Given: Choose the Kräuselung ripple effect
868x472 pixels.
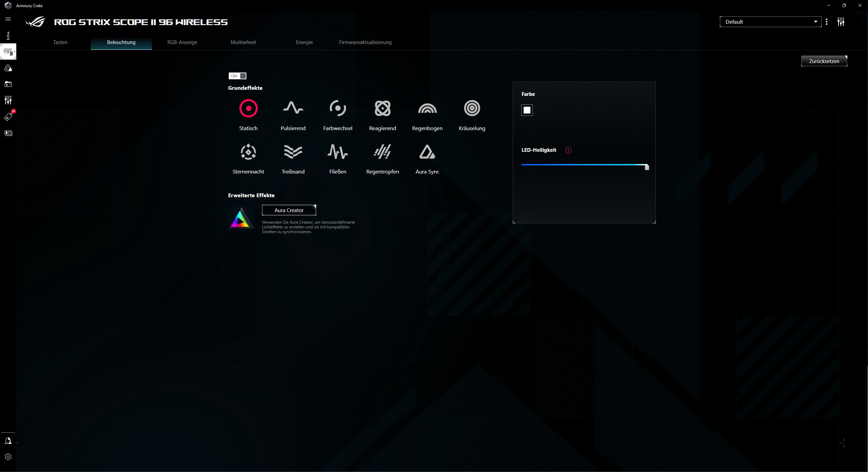Looking at the screenshot, I should [472, 108].
